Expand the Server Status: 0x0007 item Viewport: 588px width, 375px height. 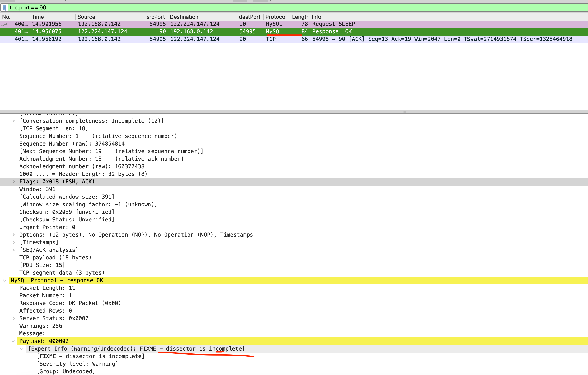tap(14, 318)
